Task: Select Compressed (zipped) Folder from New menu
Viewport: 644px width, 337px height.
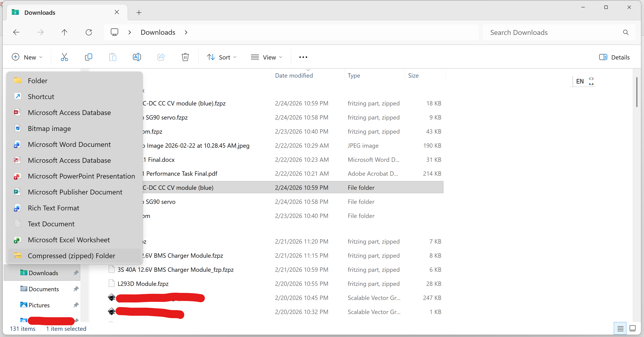Action: (71, 256)
